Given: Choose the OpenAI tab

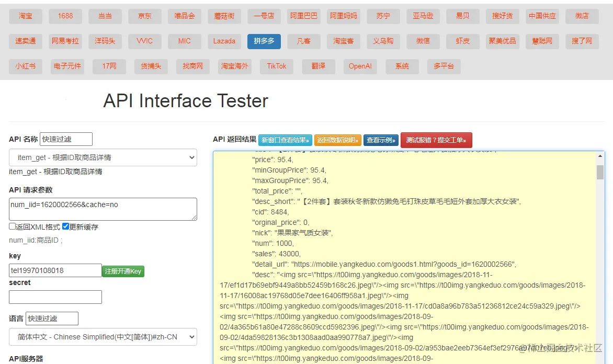Looking at the screenshot, I should pos(360,66).
